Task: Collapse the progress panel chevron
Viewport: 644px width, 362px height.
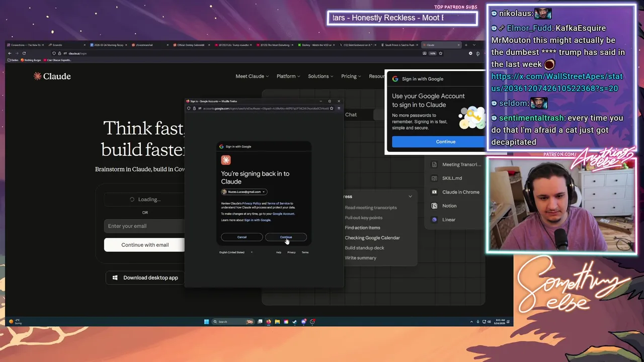Action: click(x=410, y=197)
